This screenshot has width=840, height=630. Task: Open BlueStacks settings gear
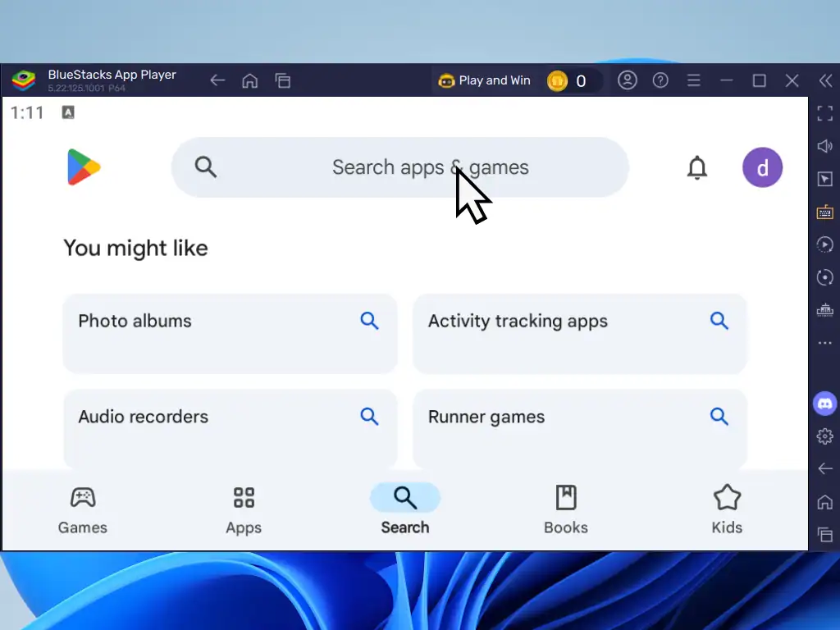[x=824, y=436]
